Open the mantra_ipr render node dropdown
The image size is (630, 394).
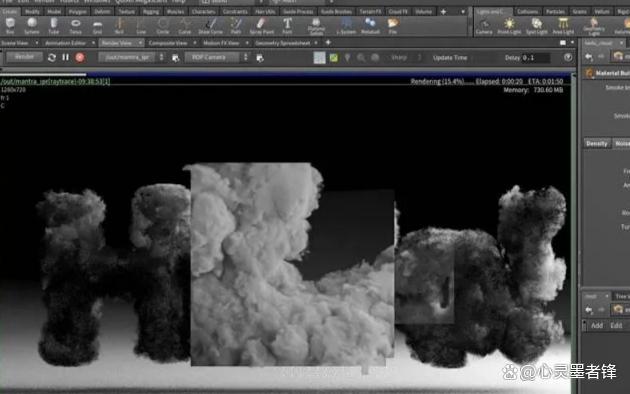click(161, 57)
